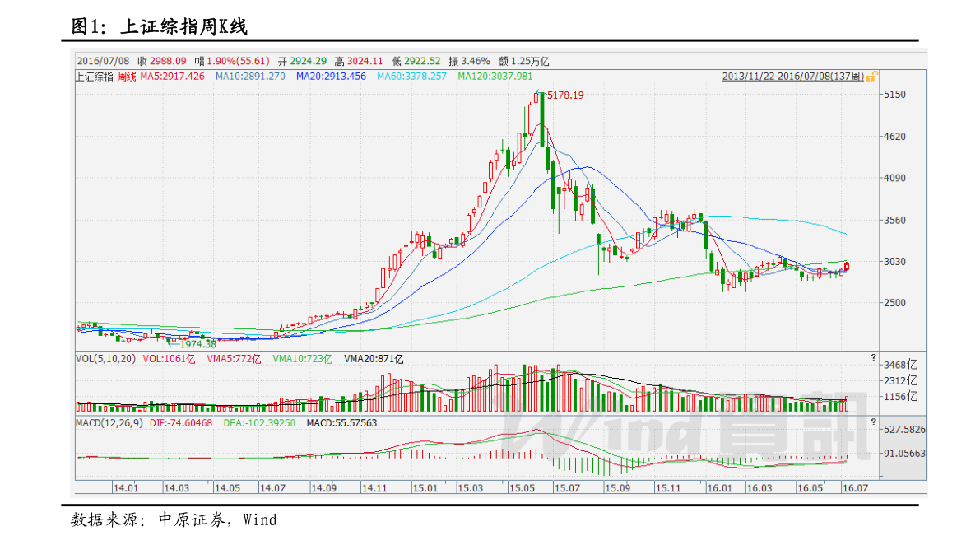
Task: Click the cyan MA60 legend value
Action: [x=411, y=77]
